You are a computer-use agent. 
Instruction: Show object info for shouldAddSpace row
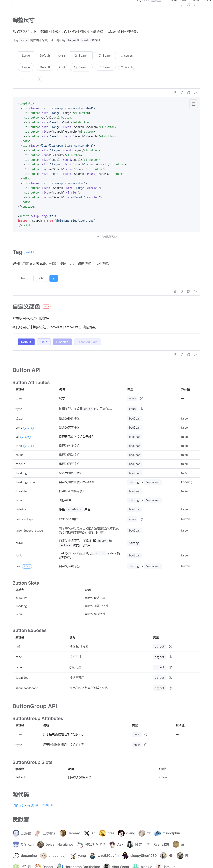coord(170,688)
